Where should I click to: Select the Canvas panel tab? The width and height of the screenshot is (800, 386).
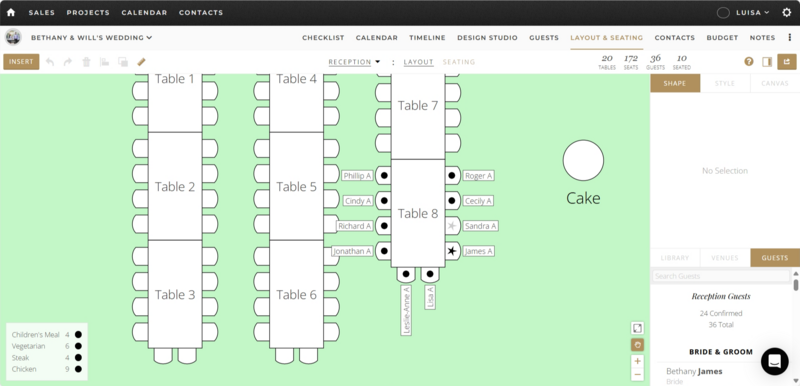coord(774,83)
